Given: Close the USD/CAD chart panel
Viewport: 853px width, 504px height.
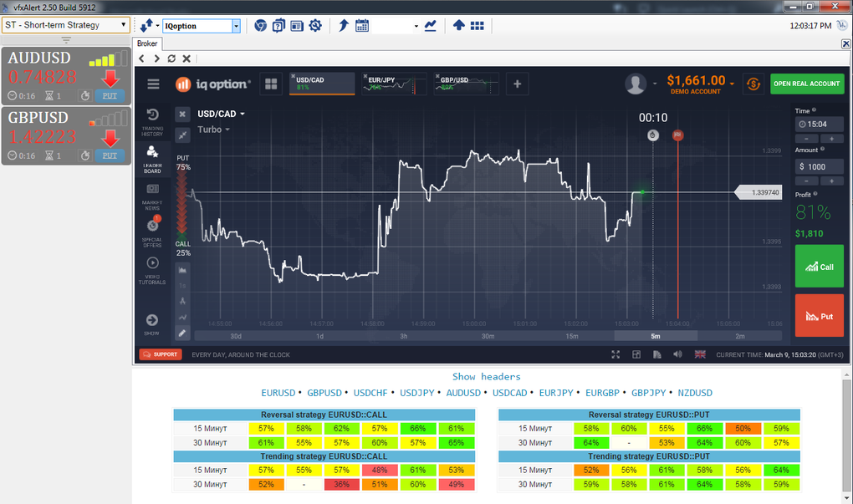Looking at the screenshot, I should pyautogui.click(x=182, y=115).
